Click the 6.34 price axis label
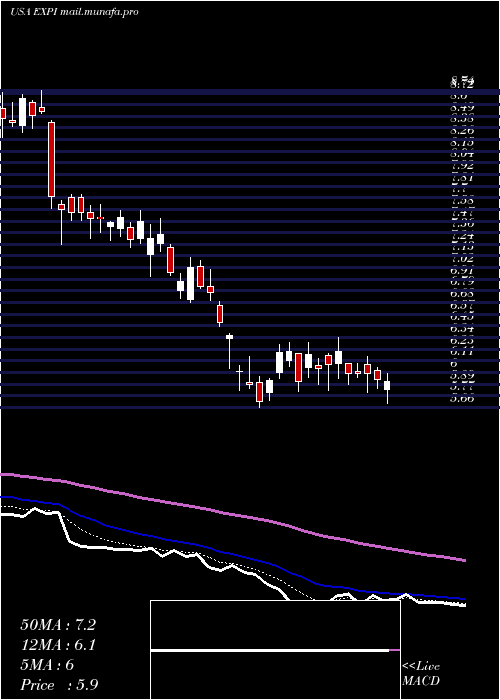Image resolution: width=500 pixels, height=700 pixels. 462,329
